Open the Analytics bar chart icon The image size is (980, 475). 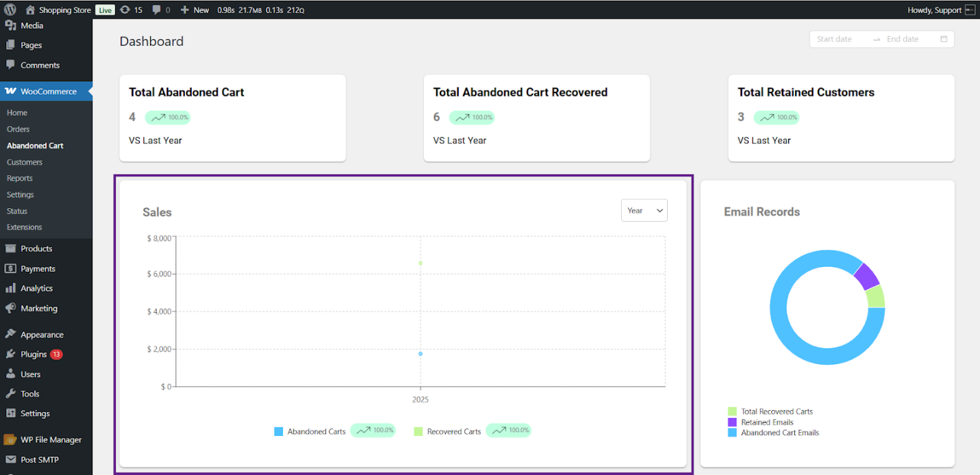click(x=10, y=288)
